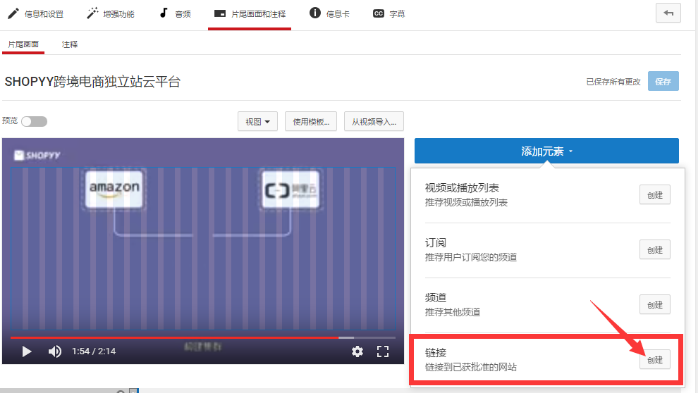Viewport: 698px width, 394px height.
Task: Open the 信息和设置 tab
Action: (x=36, y=14)
